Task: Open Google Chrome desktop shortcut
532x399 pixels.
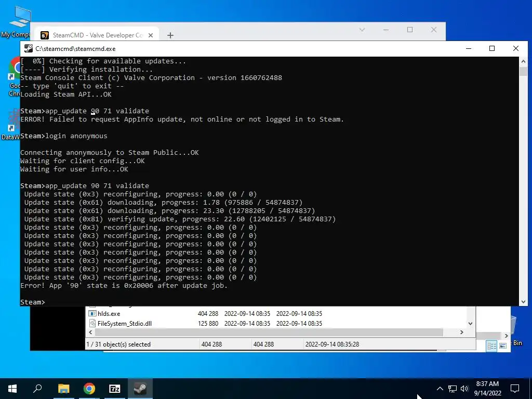Action: point(14,76)
